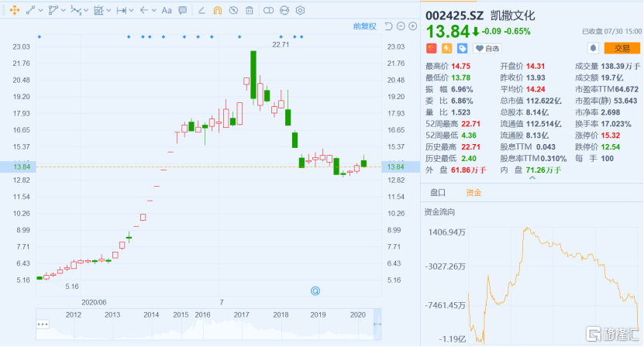Select the polygon shape drawing tool
The height and width of the screenshot is (347, 644).
click(53, 10)
